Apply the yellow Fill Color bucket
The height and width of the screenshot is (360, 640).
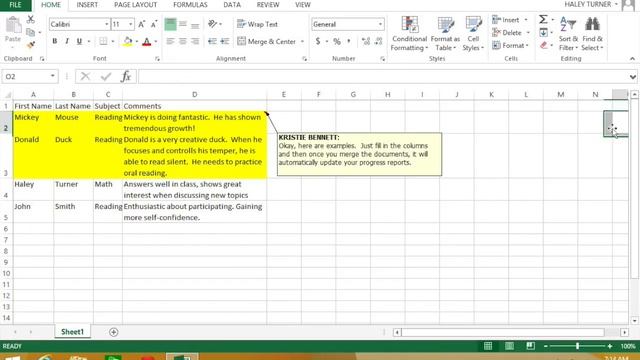(x=128, y=41)
